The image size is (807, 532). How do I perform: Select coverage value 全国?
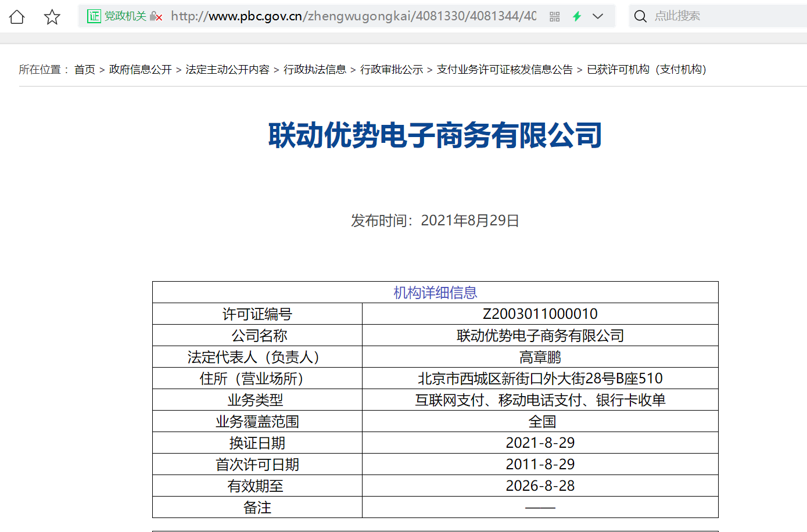pyautogui.click(x=541, y=422)
